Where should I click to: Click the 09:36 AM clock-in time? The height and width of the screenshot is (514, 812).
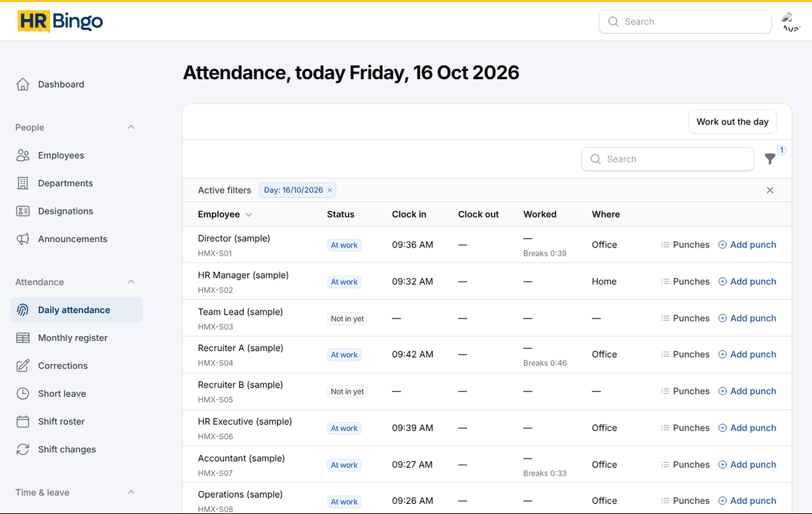click(413, 245)
